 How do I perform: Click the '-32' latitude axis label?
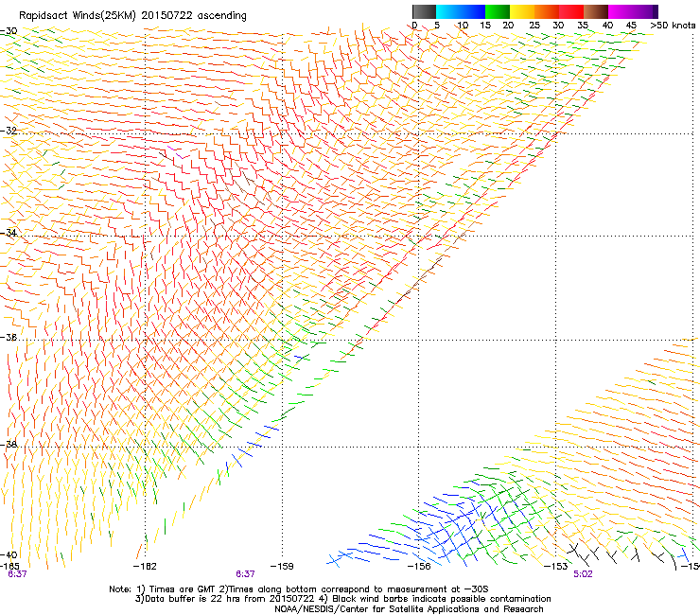tap(9, 131)
